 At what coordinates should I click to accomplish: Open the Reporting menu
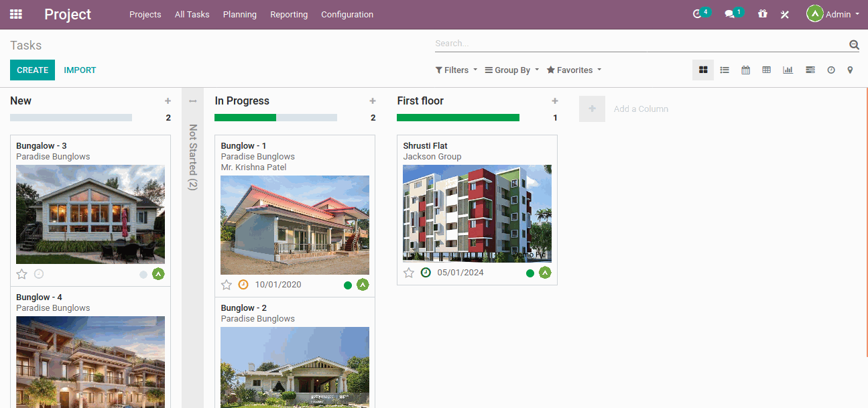point(289,14)
